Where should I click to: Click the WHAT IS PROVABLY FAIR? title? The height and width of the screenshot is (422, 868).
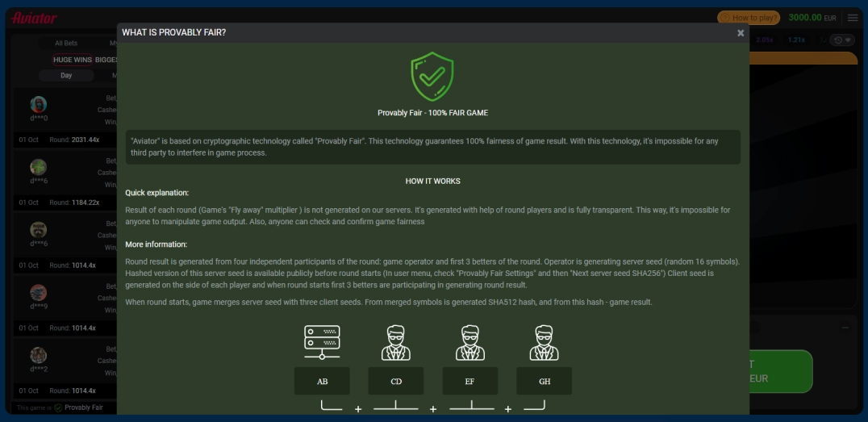click(173, 32)
